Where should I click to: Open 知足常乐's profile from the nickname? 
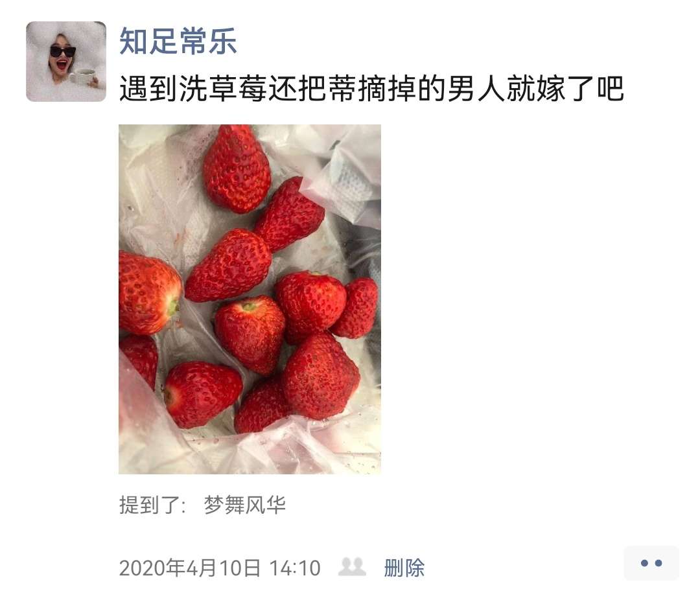(x=178, y=41)
